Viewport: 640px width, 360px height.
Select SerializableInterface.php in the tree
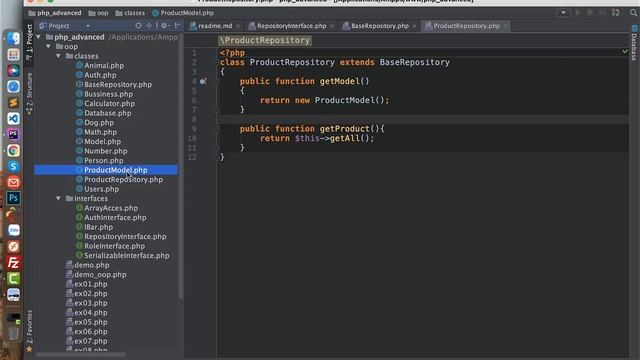(127, 255)
